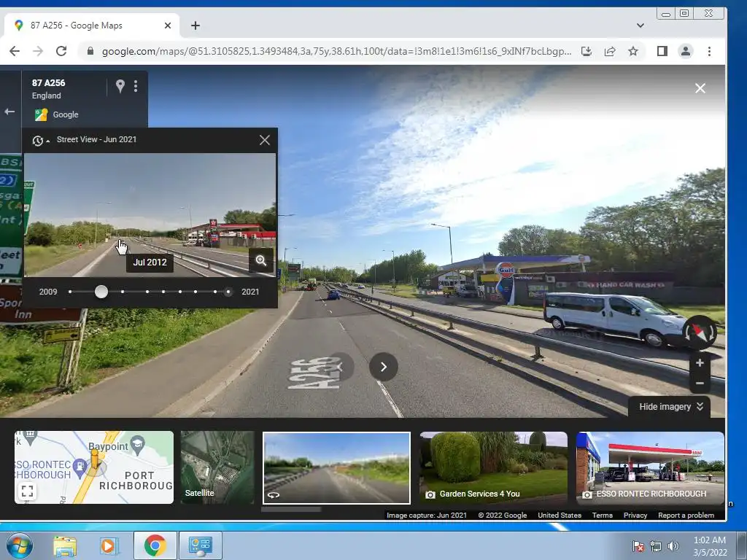Open the control panel taskbar item

pyautogui.click(x=200, y=545)
